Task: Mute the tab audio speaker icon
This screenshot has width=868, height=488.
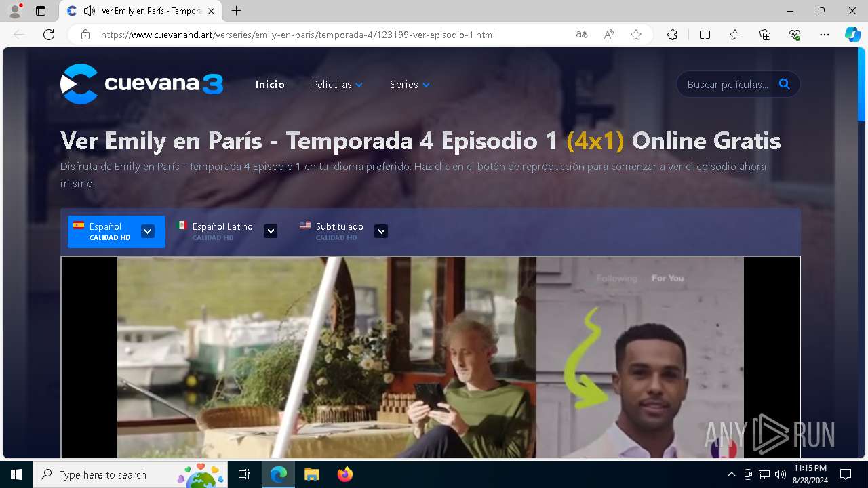Action: (89, 11)
